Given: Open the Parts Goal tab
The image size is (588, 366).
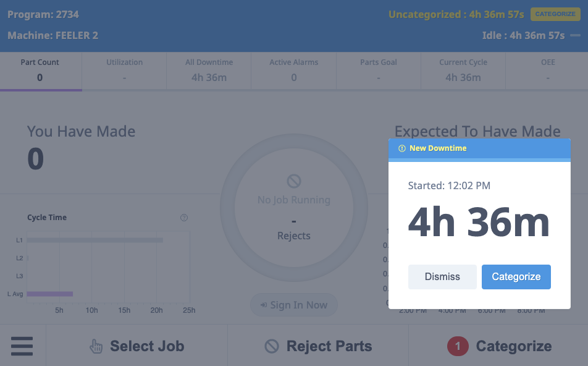Looking at the screenshot, I should point(378,70).
